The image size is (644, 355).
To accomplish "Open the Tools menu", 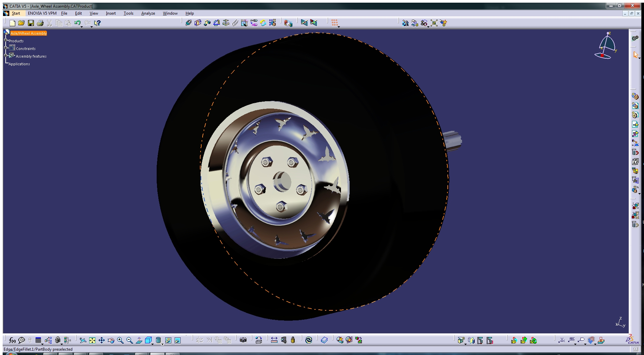I will click(x=128, y=13).
